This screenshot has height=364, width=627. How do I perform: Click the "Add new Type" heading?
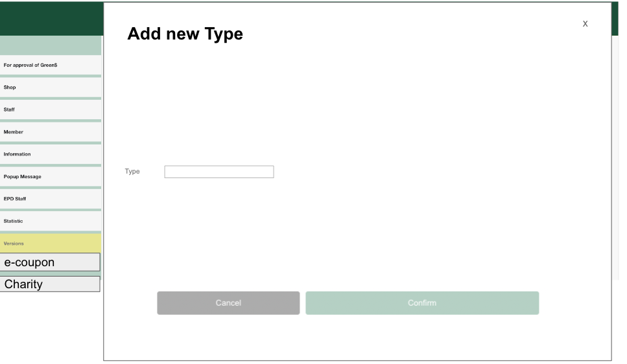click(185, 34)
